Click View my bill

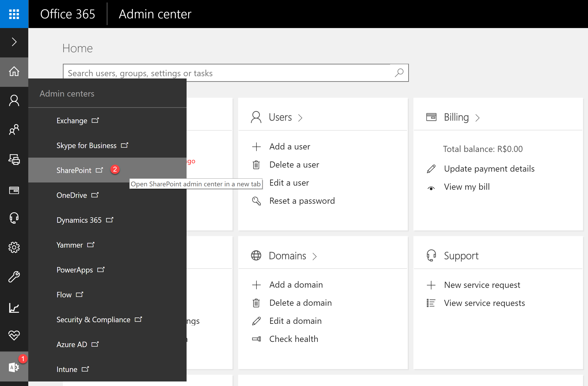[x=467, y=187]
